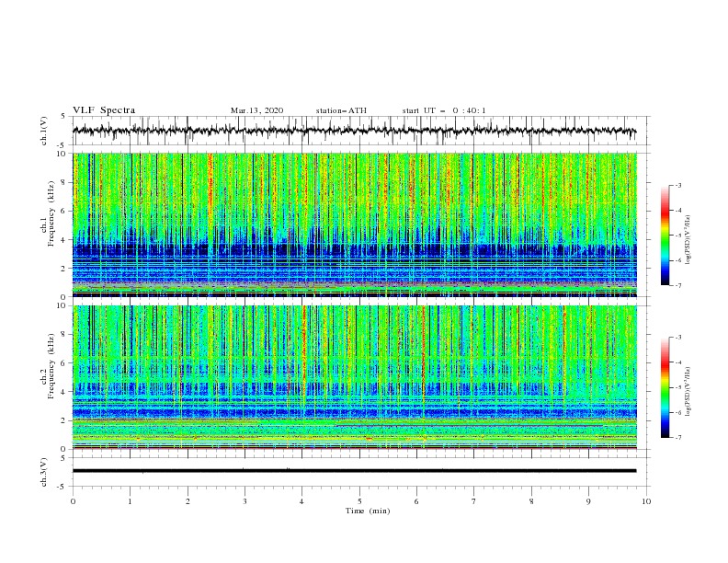Click the "-7" label on ch.2 color bar
Screen dimensions: 728x563
(x=678, y=438)
